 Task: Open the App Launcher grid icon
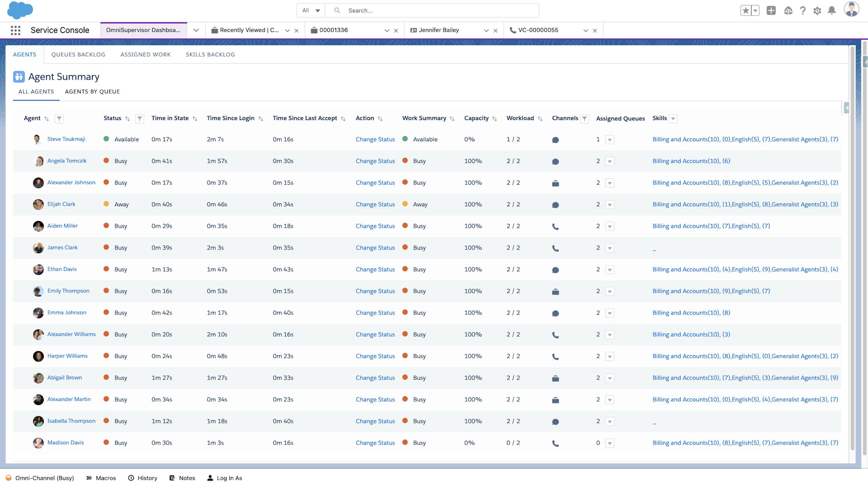(x=15, y=31)
